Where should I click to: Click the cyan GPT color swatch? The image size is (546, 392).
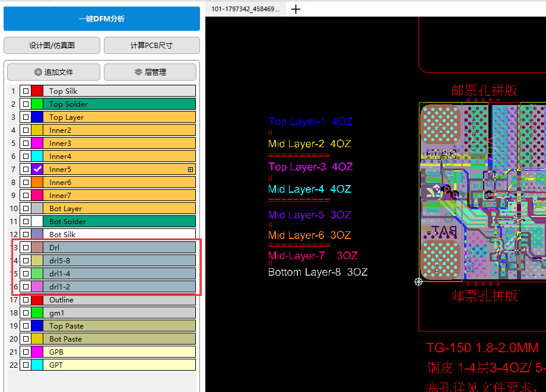coord(37,365)
